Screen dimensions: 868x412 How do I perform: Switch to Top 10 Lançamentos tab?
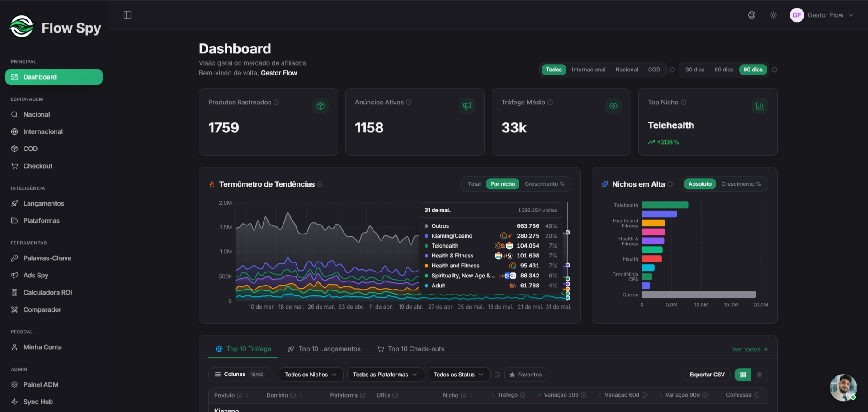pos(325,349)
